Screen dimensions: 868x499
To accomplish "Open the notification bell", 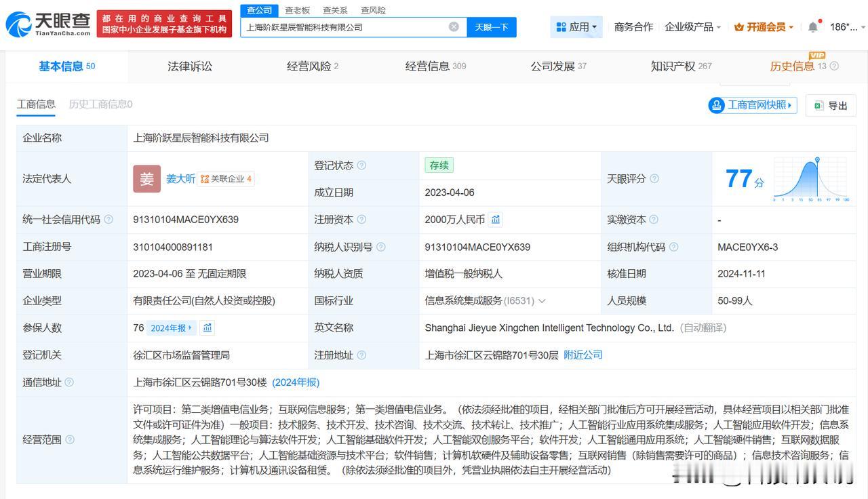I will (813, 26).
